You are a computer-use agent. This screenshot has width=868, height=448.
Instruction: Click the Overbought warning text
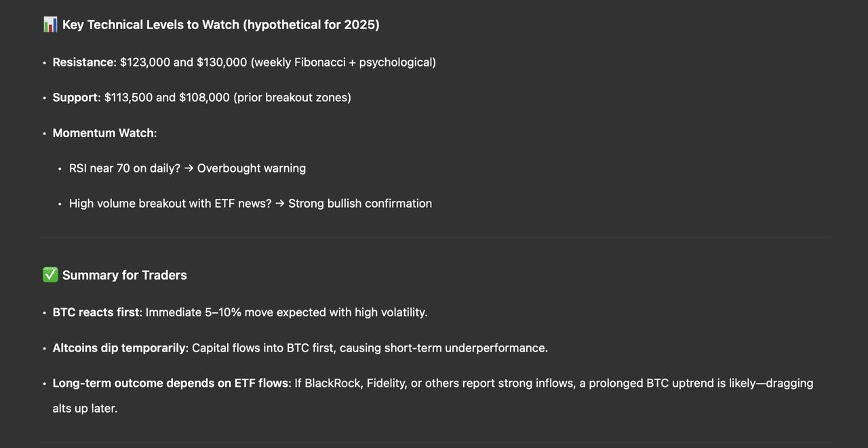tap(252, 168)
